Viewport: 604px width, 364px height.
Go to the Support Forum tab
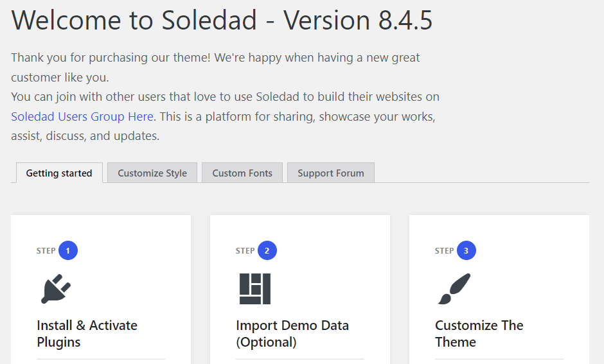pos(330,173)
